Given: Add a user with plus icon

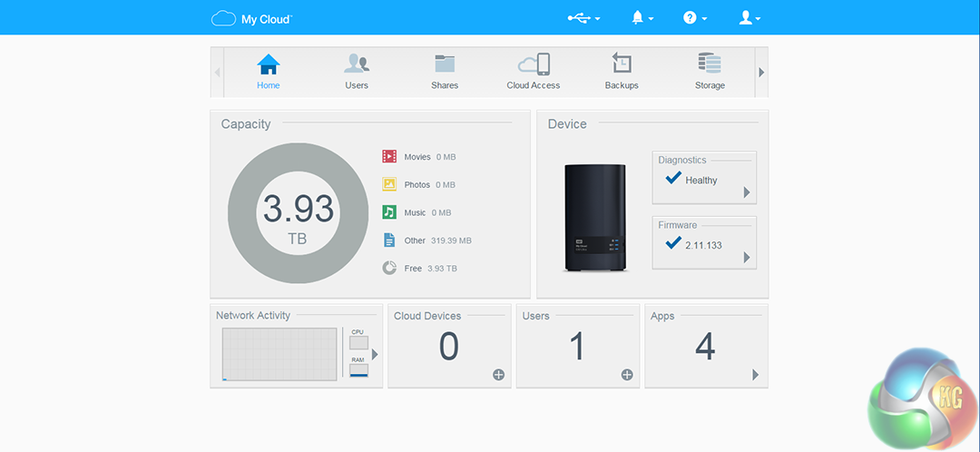Looking at the screenshot, I should pos(626,375).
